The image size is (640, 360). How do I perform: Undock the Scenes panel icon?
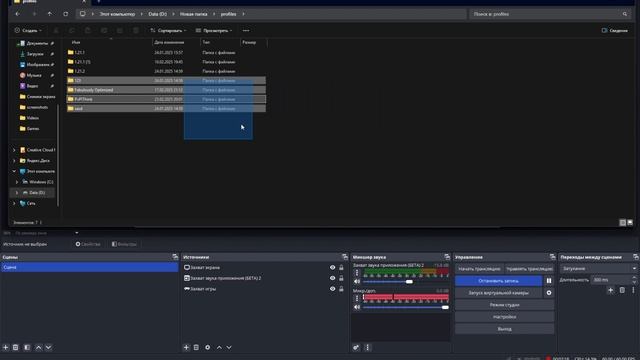[x=175, y=257]
